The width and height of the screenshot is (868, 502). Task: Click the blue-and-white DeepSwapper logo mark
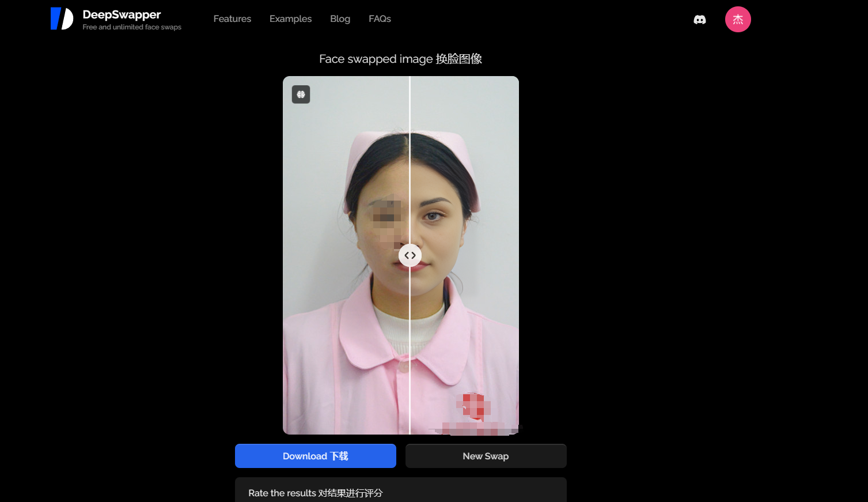pos(62,18)
